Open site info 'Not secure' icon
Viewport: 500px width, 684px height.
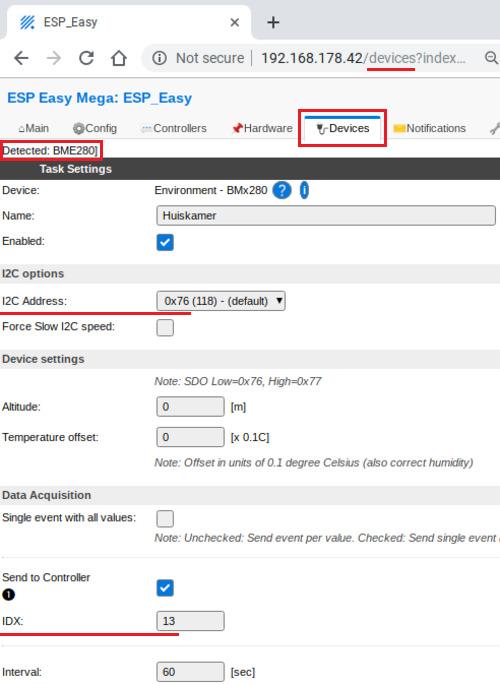159,58
